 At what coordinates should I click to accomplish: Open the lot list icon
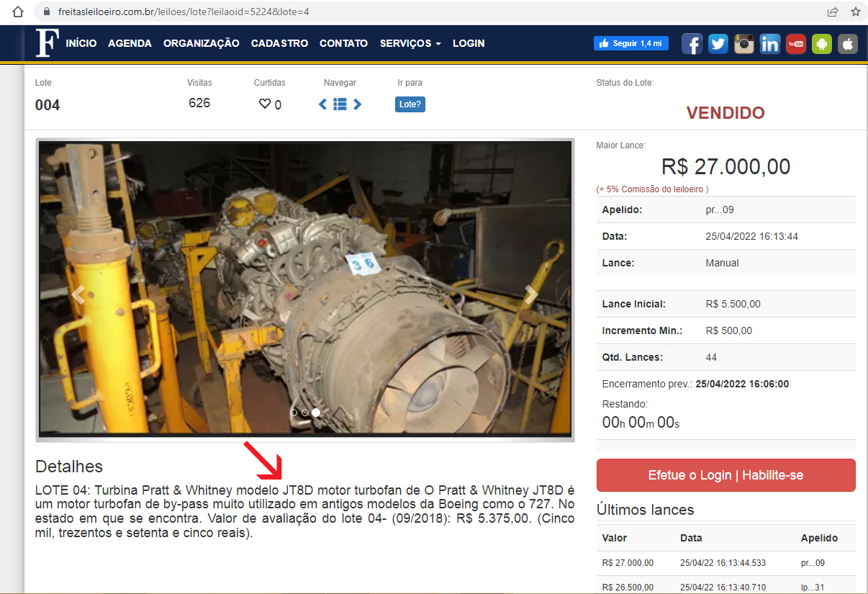[x=340, y=104]
